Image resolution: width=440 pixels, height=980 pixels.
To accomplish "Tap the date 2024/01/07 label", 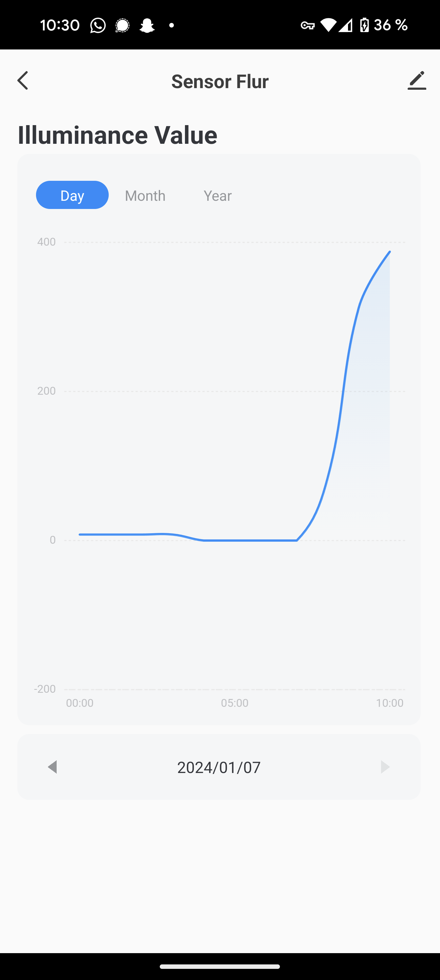I will coord(219,767).
